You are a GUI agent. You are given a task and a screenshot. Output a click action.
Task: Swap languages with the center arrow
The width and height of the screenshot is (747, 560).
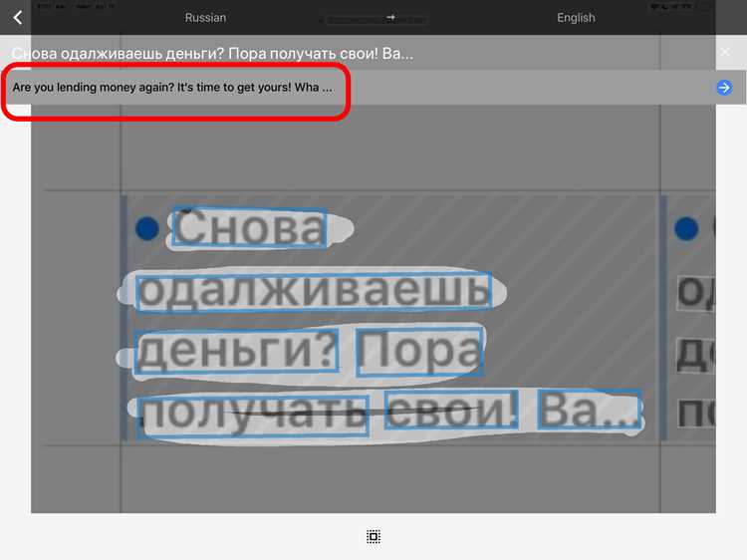(x=390, y=17)
